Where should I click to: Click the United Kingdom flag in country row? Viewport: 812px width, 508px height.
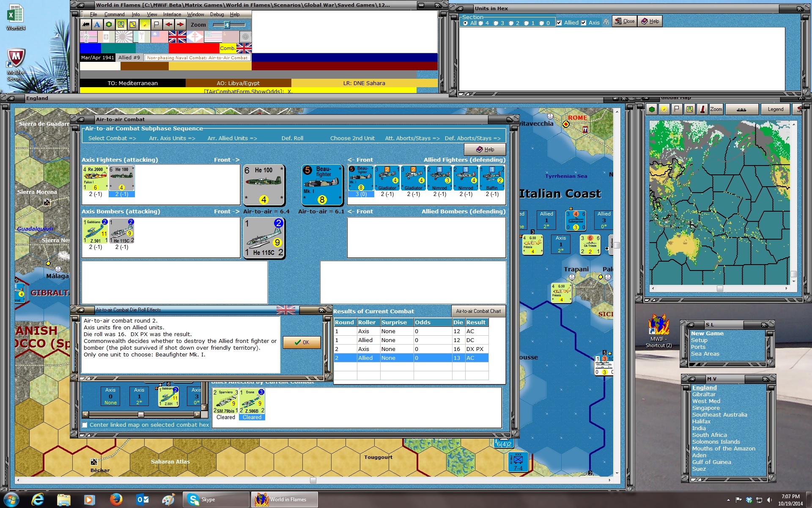pyautogui.click(x=177, y=37)
